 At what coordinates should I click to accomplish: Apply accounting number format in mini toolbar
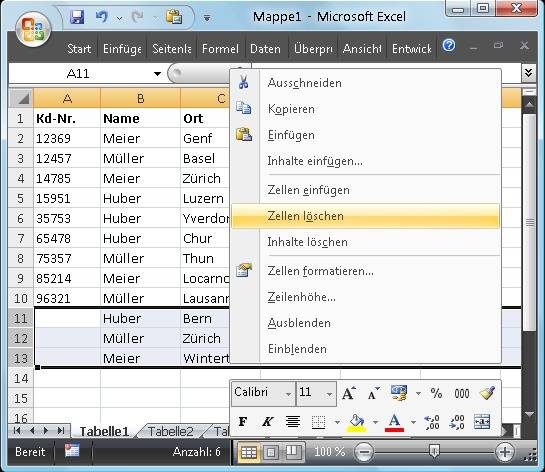click(399, 393)
